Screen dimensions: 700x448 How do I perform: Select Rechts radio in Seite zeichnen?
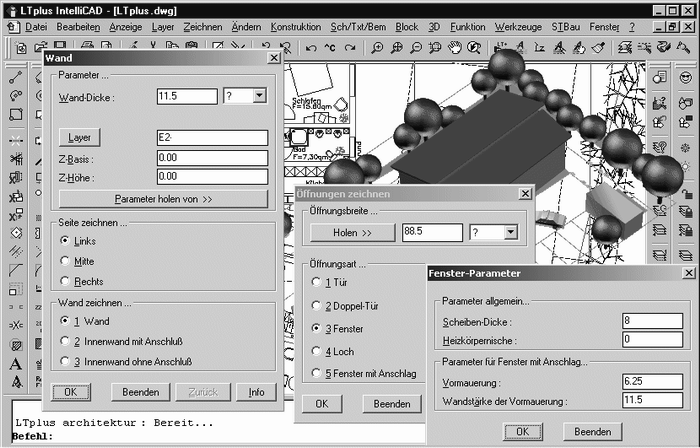(x=65, y=281)
